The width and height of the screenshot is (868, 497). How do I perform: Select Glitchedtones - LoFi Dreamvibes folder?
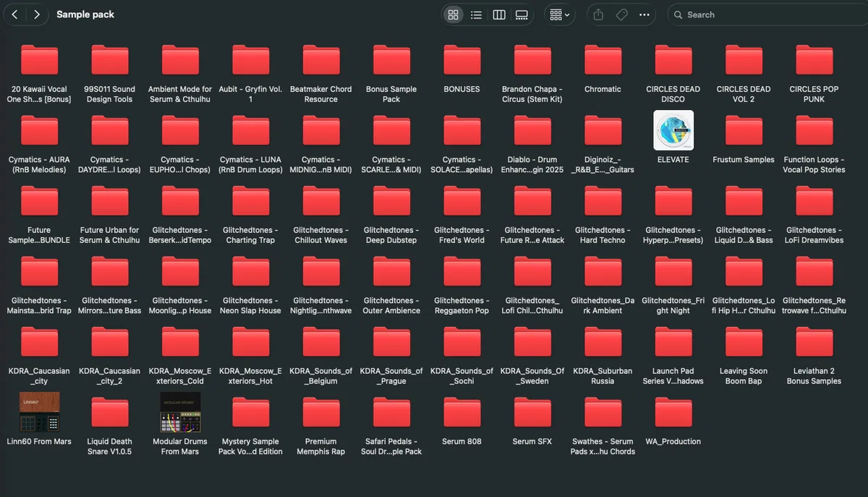(x=814, y=202)
